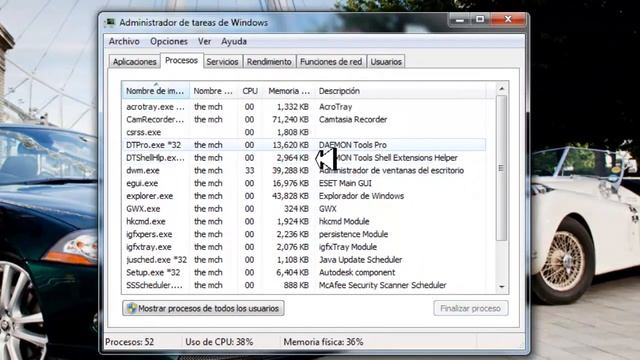Switch to the Aplicaciones tab
Screen dimensions: 640x360
coord(135,62)
